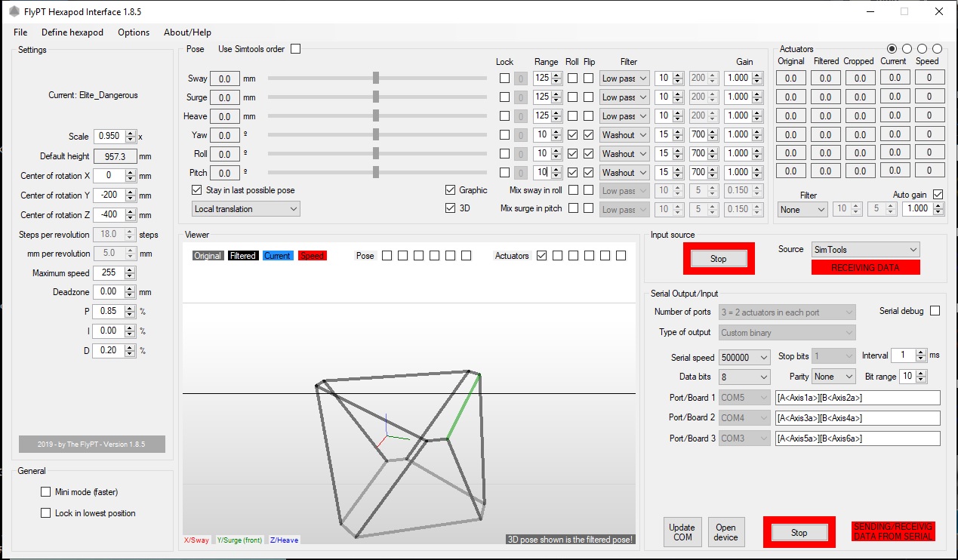
Task: Open the Local translation dropdown
Action: 246,209
